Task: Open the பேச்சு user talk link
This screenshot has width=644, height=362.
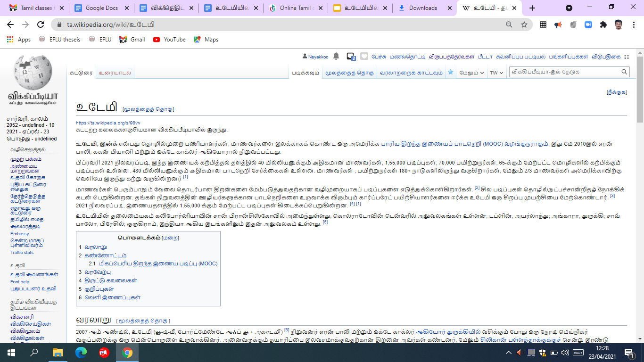Action: coord(379,57)
